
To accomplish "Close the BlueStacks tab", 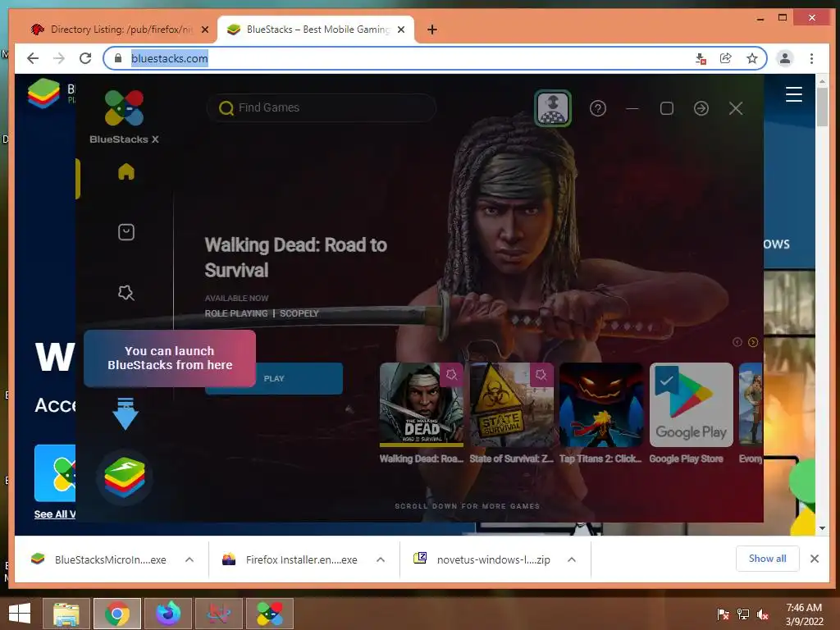I will pyautogui.click(x=400, y=30).
